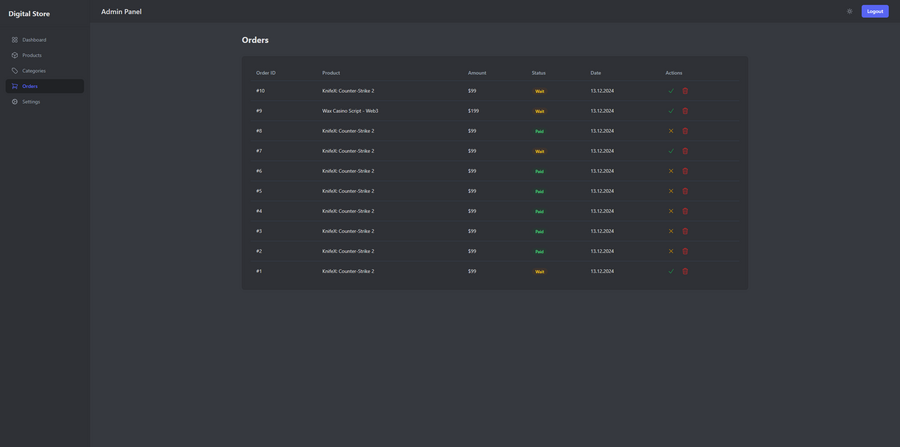Delete order #6 using trash icon

(685, 171)
